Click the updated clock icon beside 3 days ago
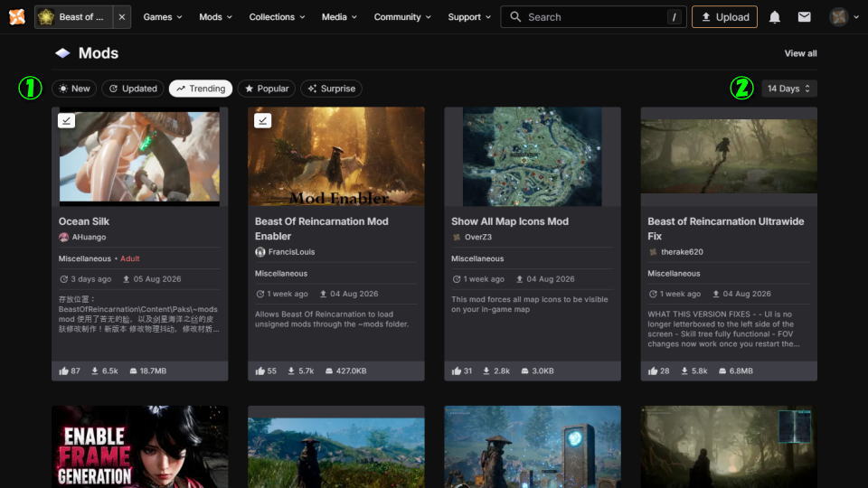The width and height of the screenshot is (868, 488). point(63,279)
